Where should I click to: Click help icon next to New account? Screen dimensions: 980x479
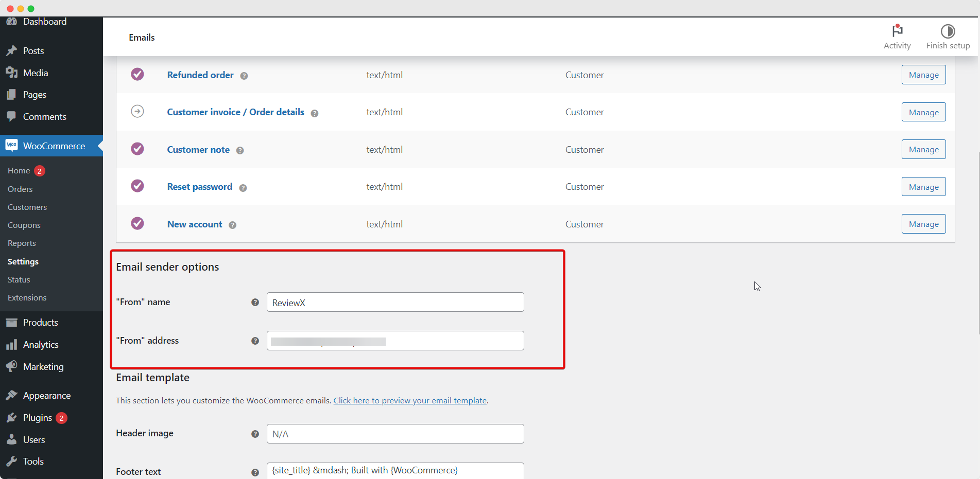click(x=233, y=225)
